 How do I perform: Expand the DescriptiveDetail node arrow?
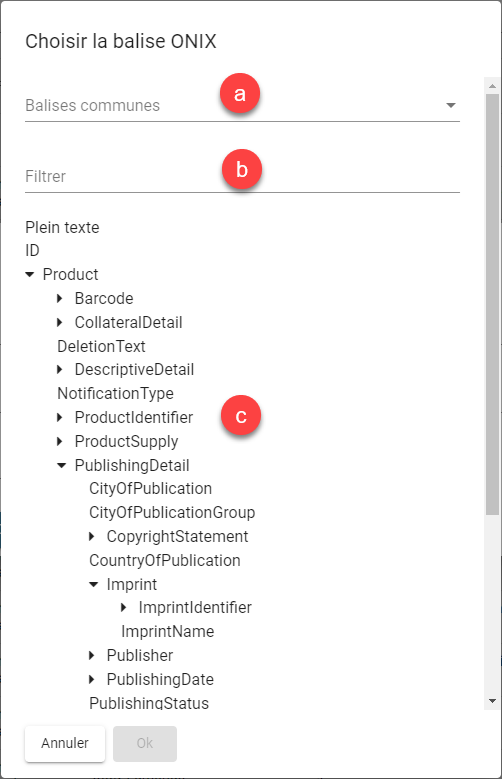pos(60,370)
